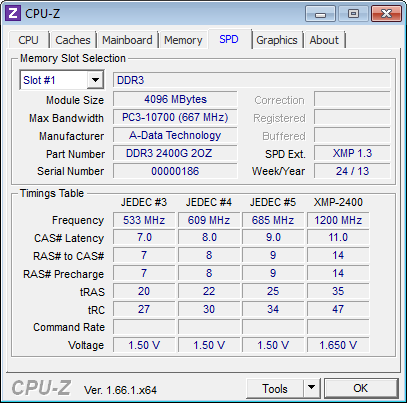The image size is (407, 403).
Task: Click the empty Correction field
Action: click(x=352, y=99)
